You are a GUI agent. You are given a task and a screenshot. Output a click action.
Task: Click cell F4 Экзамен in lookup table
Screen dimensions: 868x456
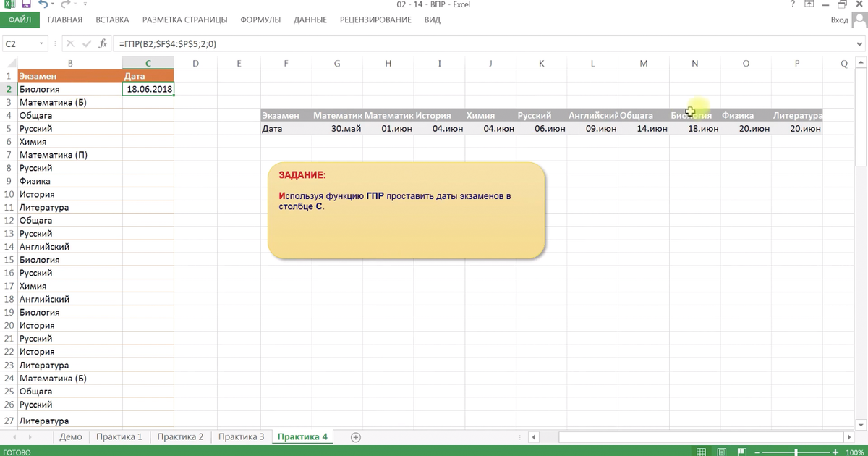tap(286, 115)
